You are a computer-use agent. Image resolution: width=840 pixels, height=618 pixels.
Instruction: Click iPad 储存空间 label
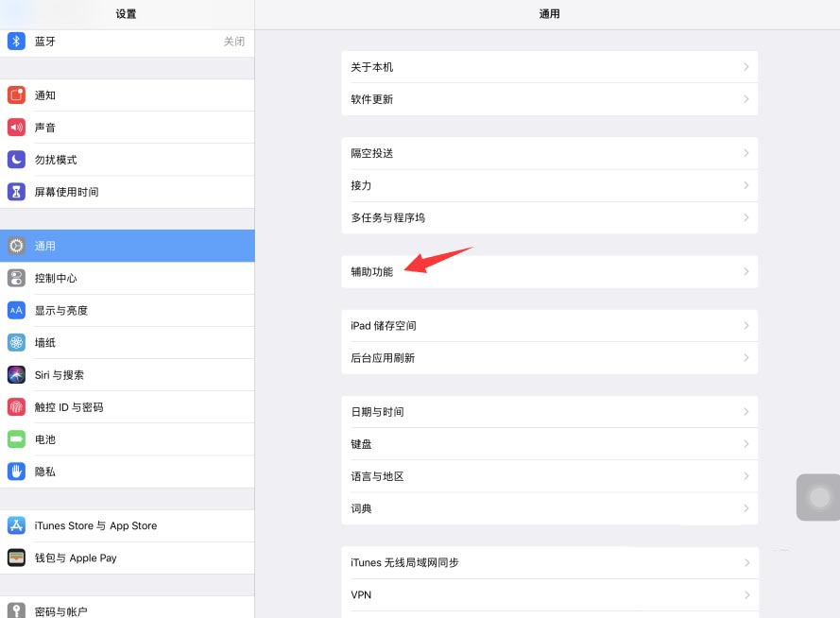tap(384, 326)
